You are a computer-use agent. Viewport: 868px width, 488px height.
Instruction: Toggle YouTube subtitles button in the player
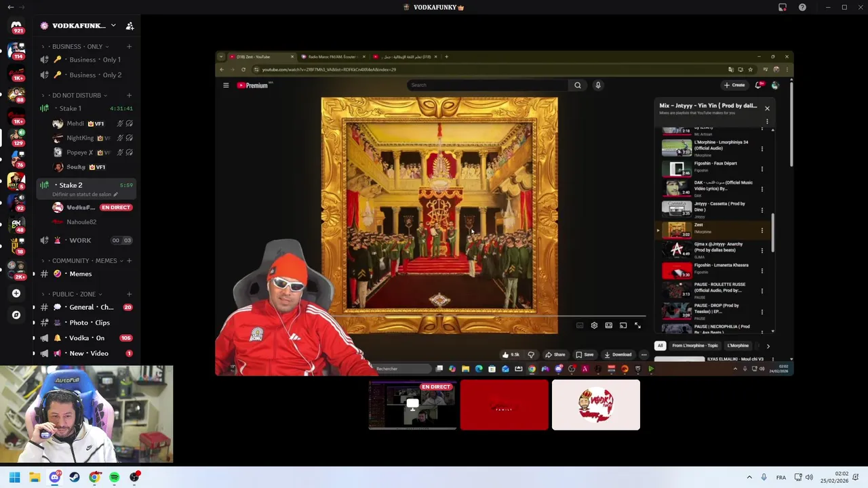tap(580, 326)
